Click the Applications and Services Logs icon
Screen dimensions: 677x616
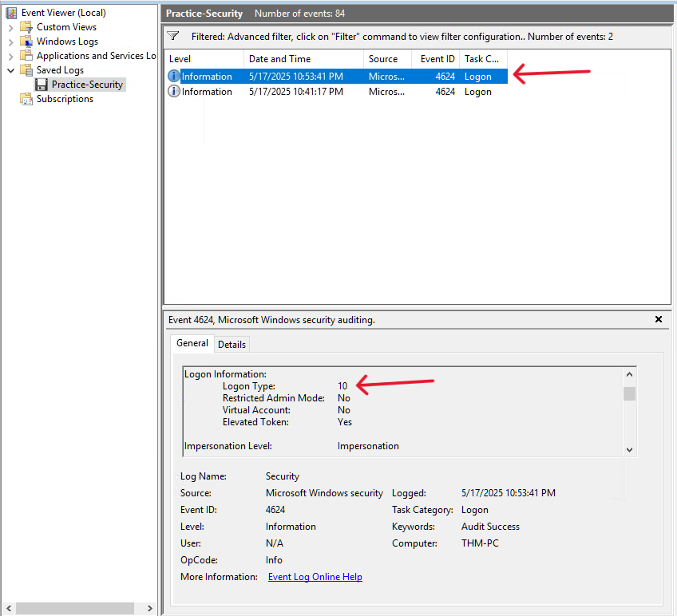26,56
